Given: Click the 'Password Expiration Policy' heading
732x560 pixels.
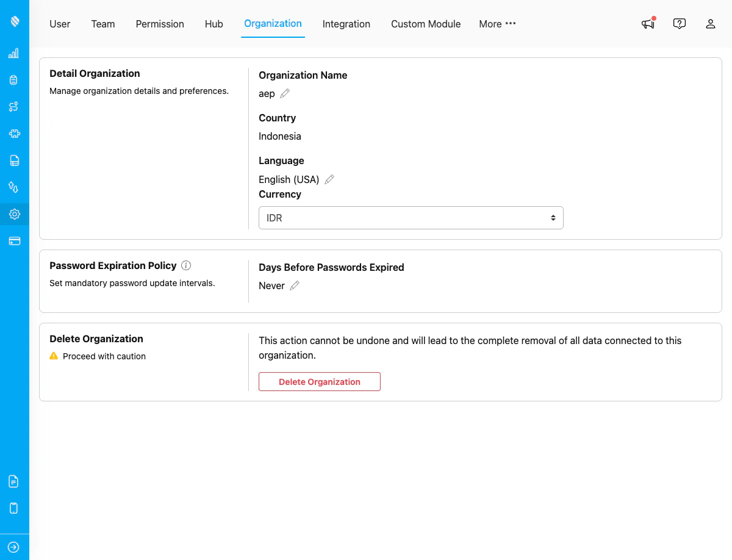Looking at the screenshot, I should pyautogui.click(x=113, y=265).
